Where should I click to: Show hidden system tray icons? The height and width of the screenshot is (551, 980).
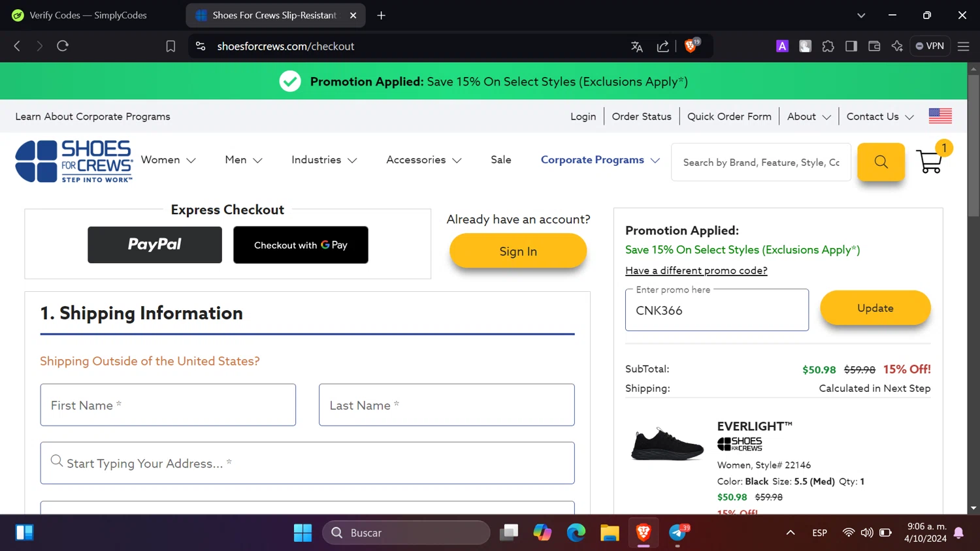point(791,533)
